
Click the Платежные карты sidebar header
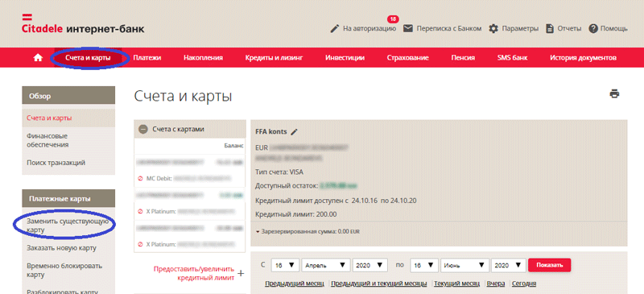pyautogui.click(x=68, y=199)
